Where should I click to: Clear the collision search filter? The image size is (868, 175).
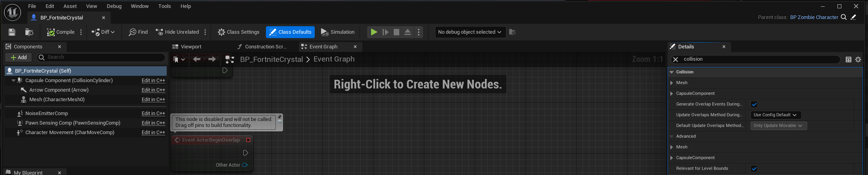pyautogui.click(x=676, y=60)
